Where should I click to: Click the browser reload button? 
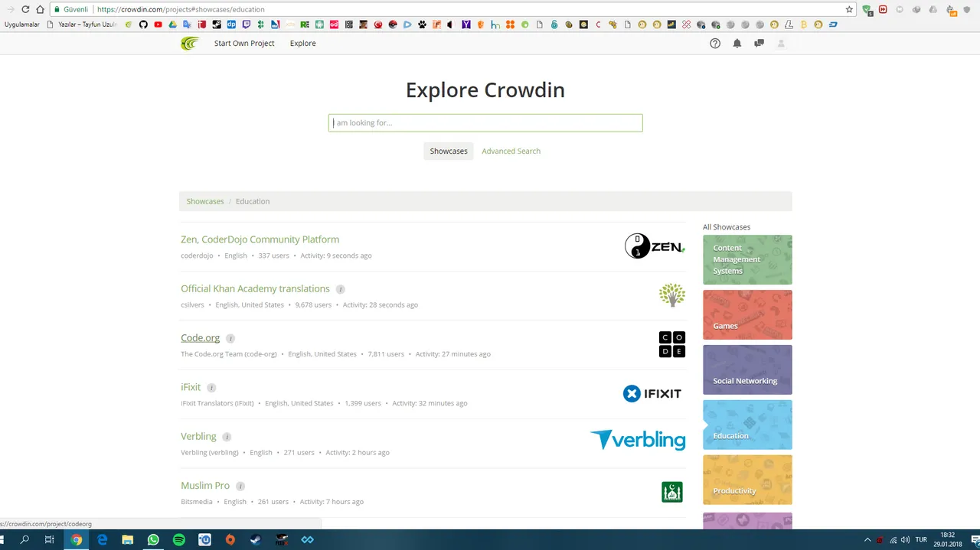pyautogui.click(x=25, y=9)
